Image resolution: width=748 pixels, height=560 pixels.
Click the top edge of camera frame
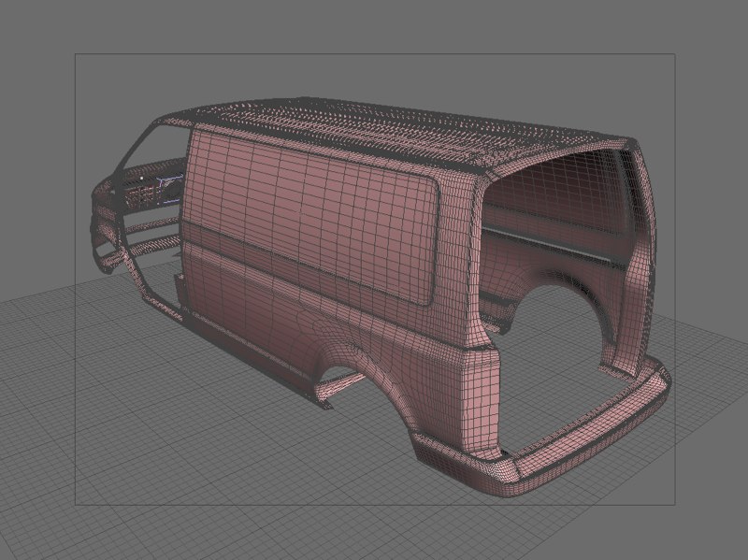[x=374, y=54]
